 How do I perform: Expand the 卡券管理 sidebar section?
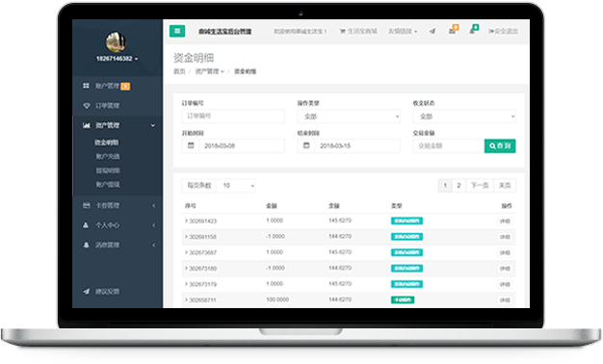coord(118,206)
